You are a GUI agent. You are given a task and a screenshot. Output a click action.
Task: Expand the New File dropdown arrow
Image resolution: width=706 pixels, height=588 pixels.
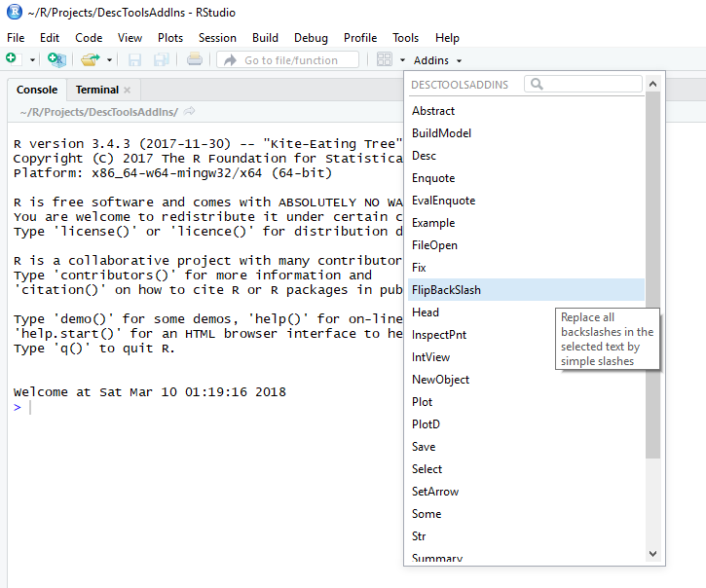pos(32,60)
